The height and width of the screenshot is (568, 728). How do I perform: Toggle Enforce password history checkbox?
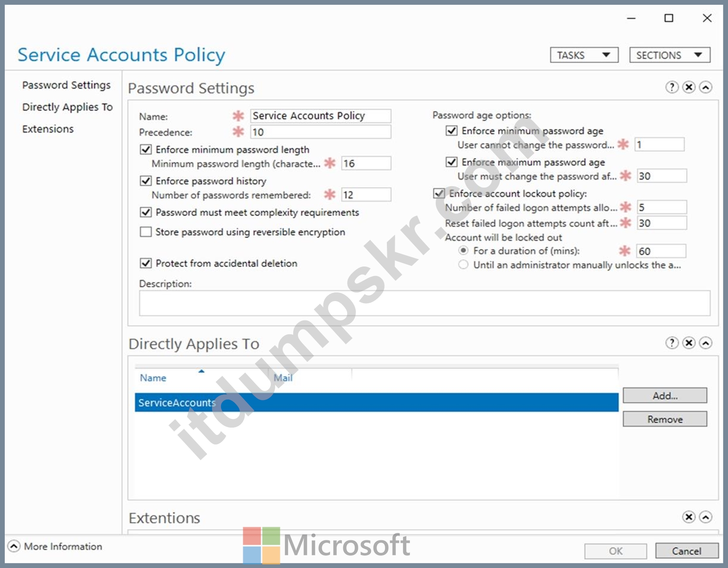146,181
